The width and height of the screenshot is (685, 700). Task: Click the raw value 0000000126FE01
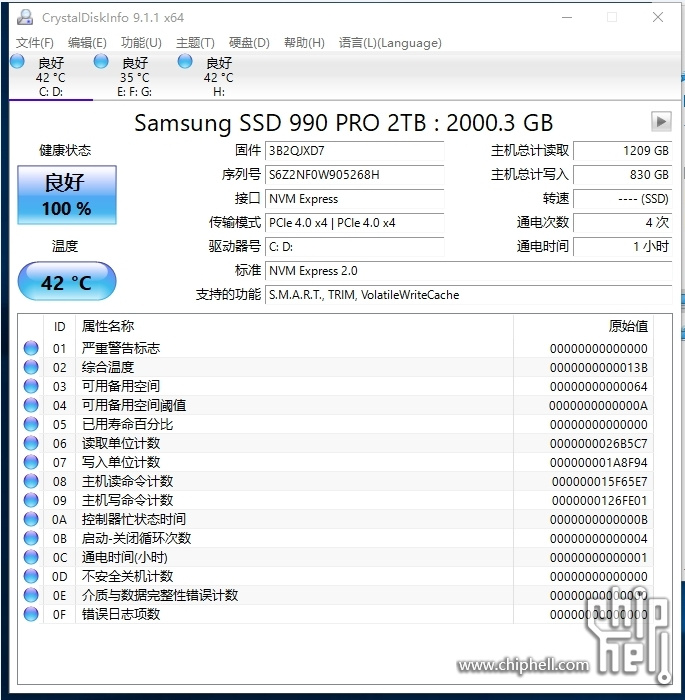coord(599,500)
